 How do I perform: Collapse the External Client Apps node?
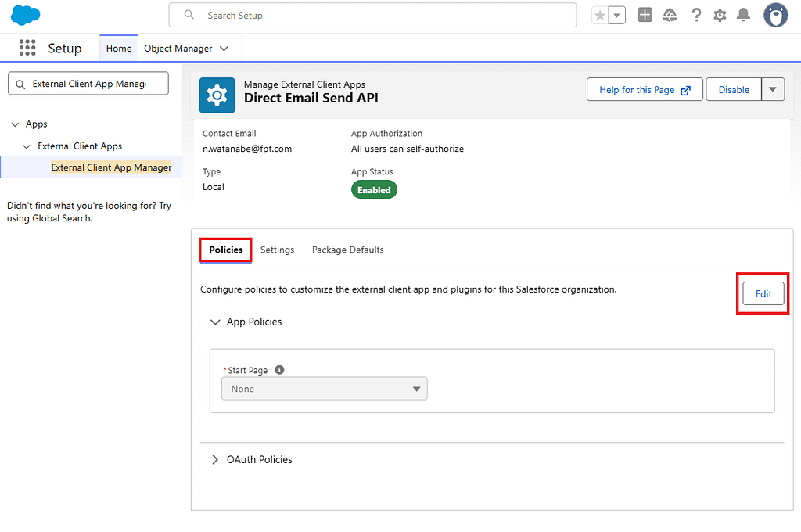pyautogui.click(x=27, y=146)
